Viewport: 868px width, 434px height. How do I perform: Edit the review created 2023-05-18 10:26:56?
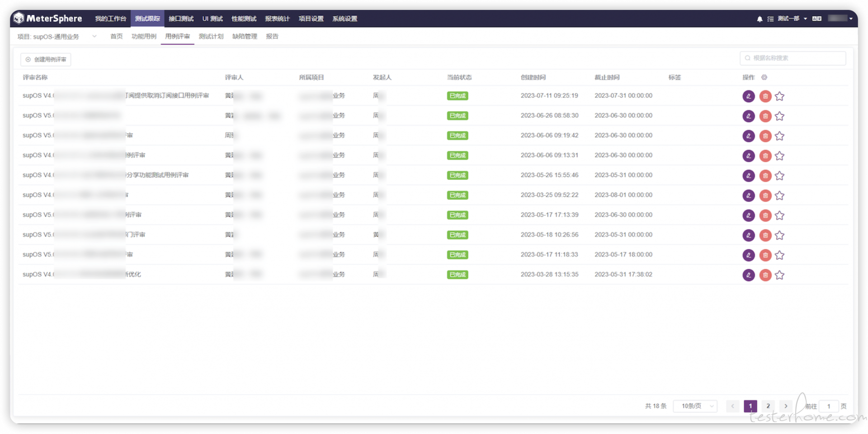(749, 235)
